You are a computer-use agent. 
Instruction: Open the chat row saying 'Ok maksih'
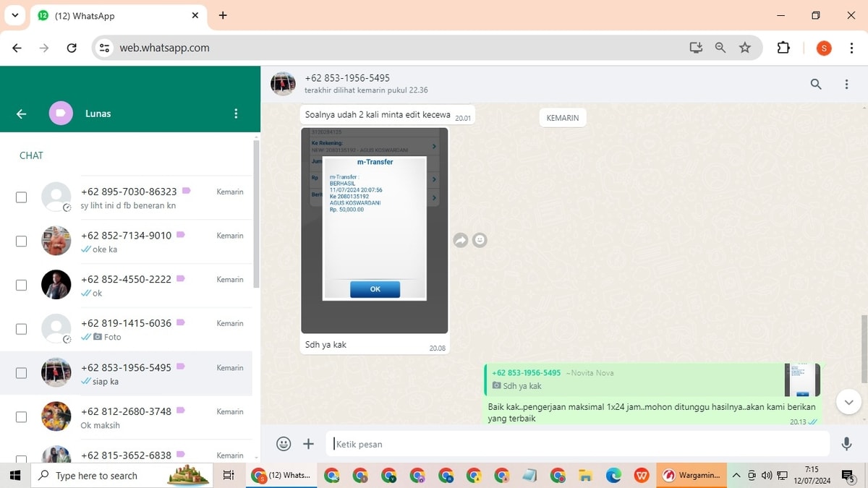pyautogui.click(x=126, y=417)
